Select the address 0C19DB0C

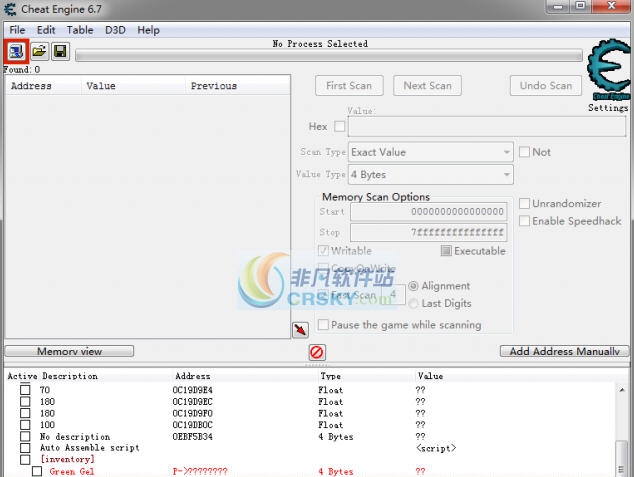pos(192,425)
